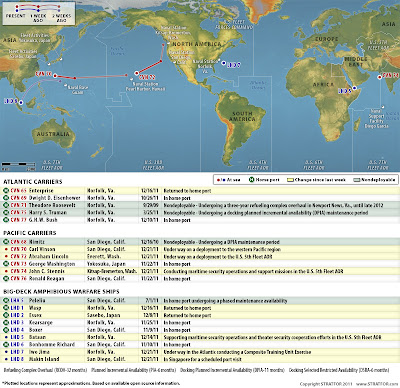This screenshot has height=388, width=400.
Task: Select the LHD 7 Iwo Jima row
Action: pos(200,352)
